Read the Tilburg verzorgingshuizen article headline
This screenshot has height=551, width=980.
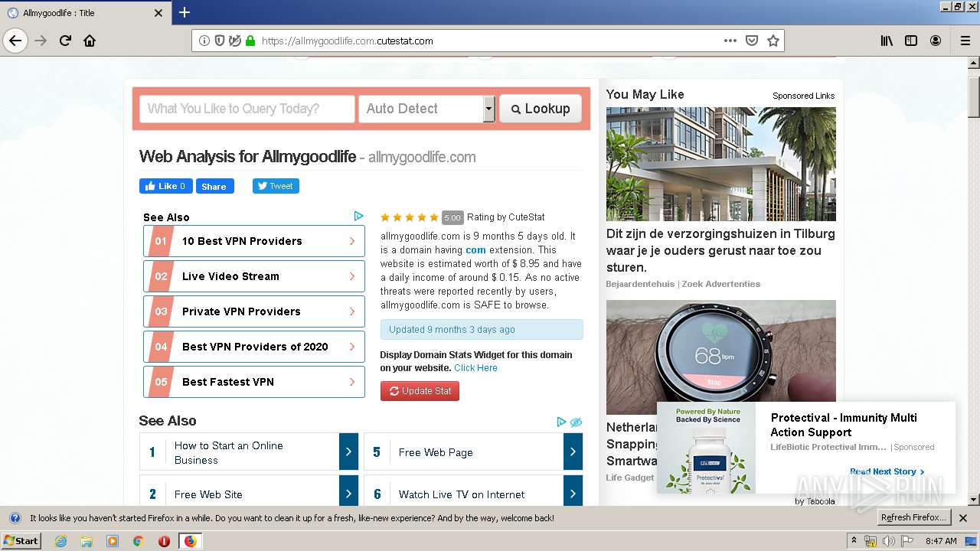point(720,250)
